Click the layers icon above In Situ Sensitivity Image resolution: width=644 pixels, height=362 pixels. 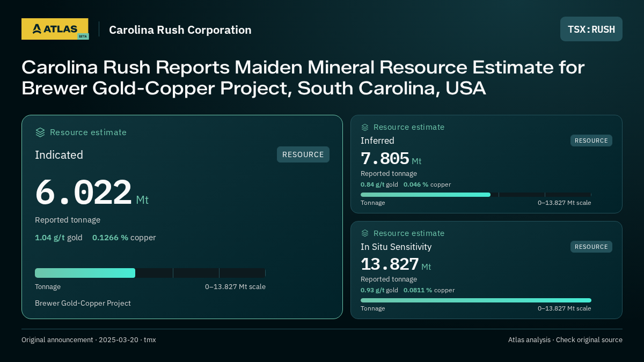[365, 233]
